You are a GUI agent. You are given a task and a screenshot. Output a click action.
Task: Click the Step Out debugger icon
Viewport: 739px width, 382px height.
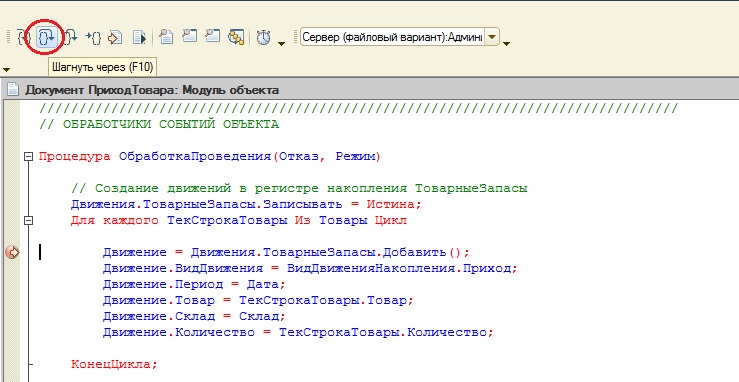(70, 37)
